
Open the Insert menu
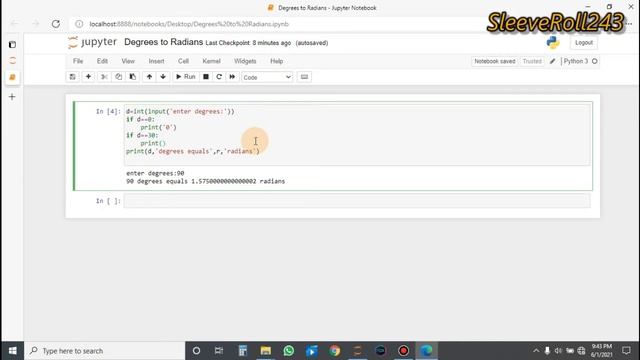[x=156, y=61]
